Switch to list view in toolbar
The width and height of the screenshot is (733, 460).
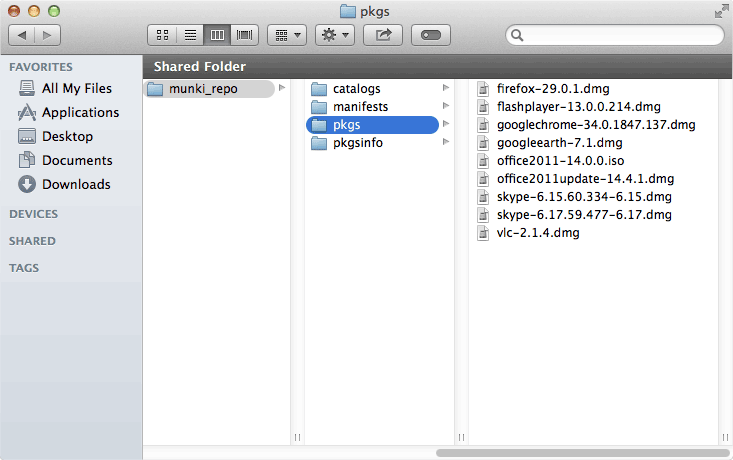click(189, 35)
